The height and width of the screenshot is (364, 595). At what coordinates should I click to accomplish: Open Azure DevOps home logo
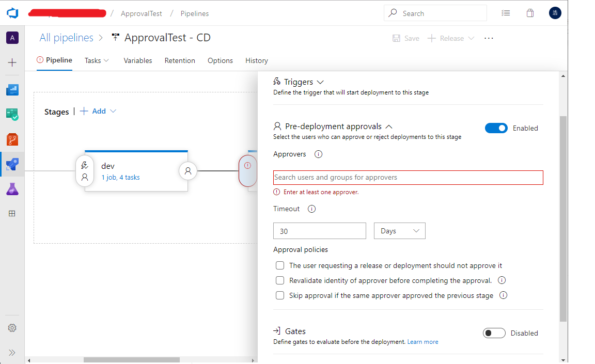coord(12,13)
